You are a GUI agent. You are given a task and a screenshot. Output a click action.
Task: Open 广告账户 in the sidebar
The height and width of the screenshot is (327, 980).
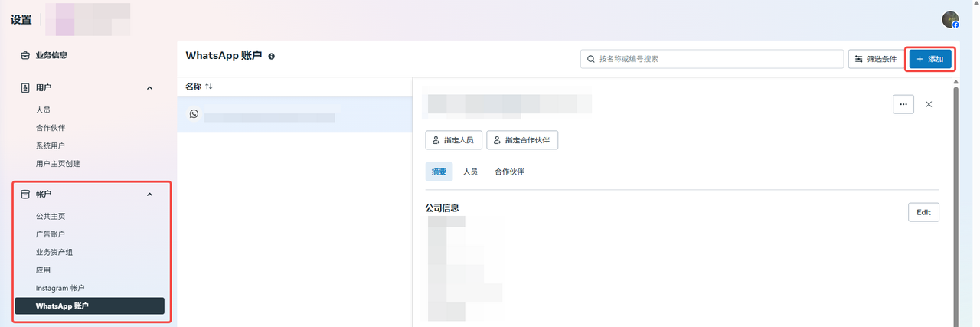pyautogui.click(x=51, y=234)
